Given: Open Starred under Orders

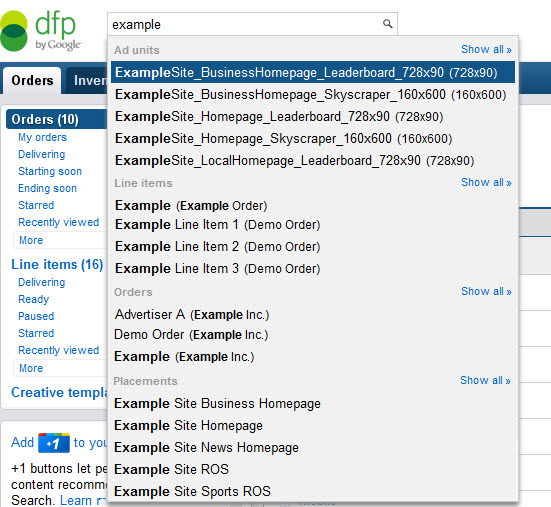Looking at the screenshot, I should tap(36, 205).
